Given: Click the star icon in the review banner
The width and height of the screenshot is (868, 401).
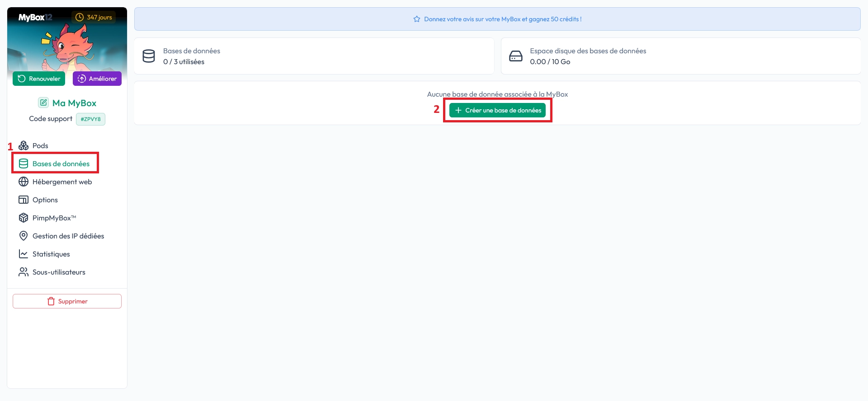Looking at the screenshot, I should coord(417,19).
